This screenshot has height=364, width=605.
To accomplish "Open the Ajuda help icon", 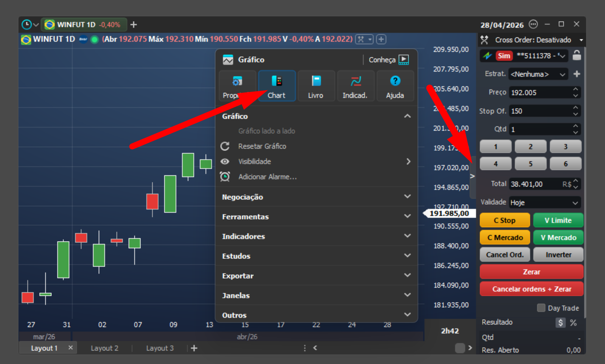I will 395,86.
